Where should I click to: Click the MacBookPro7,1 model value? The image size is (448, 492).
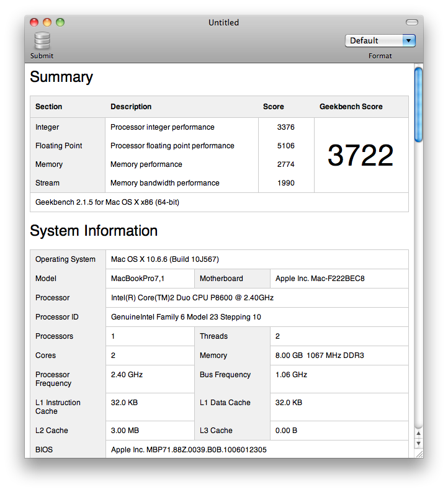(138, 279)
